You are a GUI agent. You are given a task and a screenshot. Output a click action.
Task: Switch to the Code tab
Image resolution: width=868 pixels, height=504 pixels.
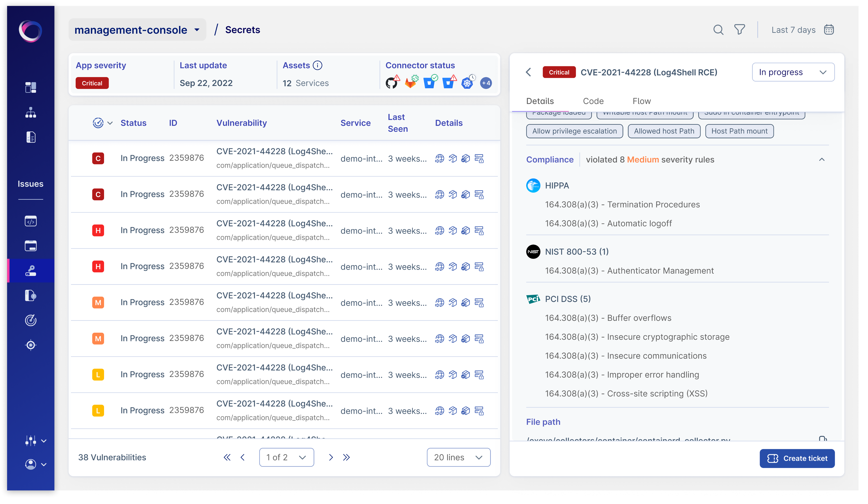pyautogui.click(x=593, y=101)
